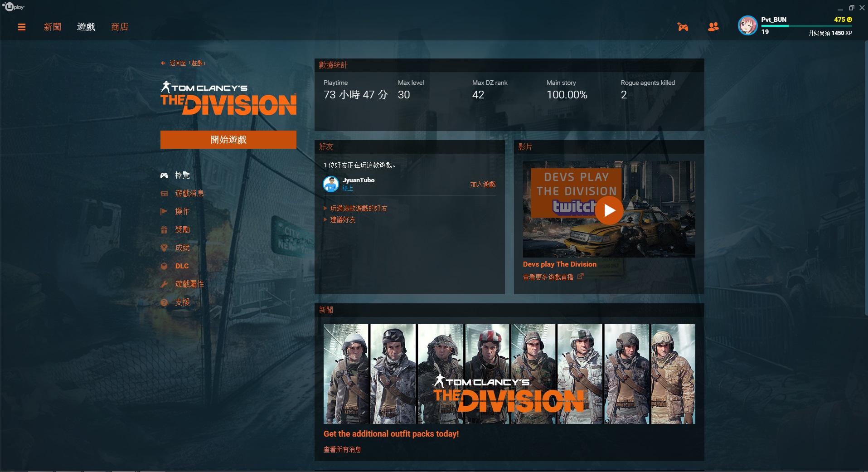Click the 好友 panel header
868x472 pixels.
(x=410, y=147)
